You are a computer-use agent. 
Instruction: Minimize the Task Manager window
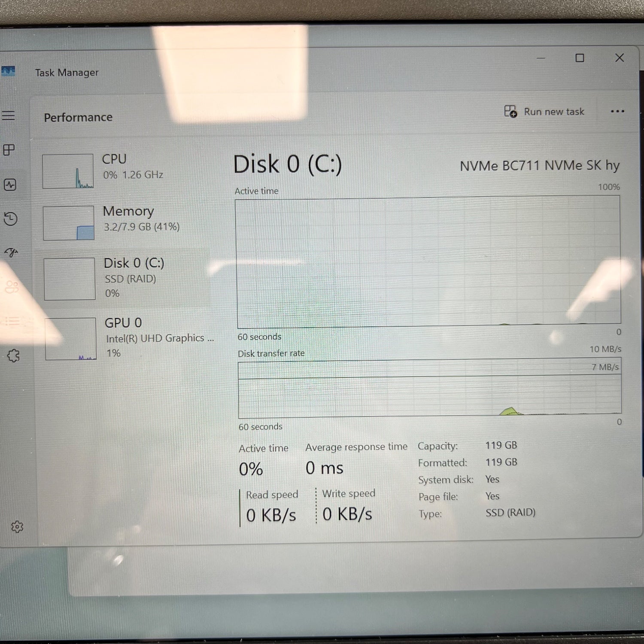coord(541,58)
